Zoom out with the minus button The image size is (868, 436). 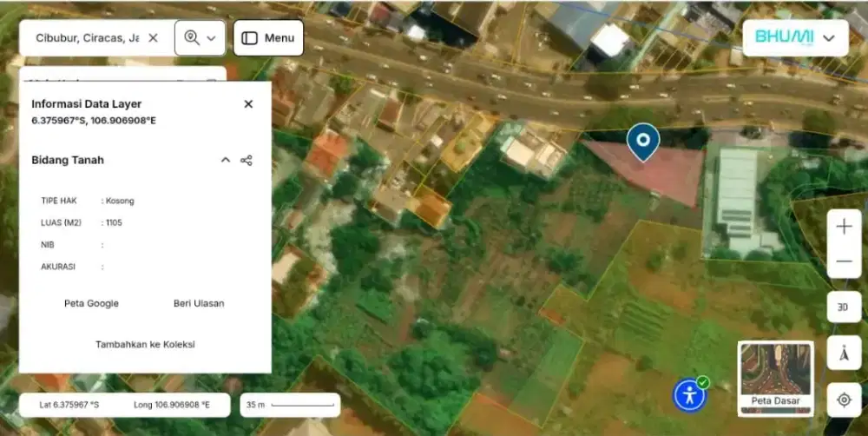coord(843,261)
